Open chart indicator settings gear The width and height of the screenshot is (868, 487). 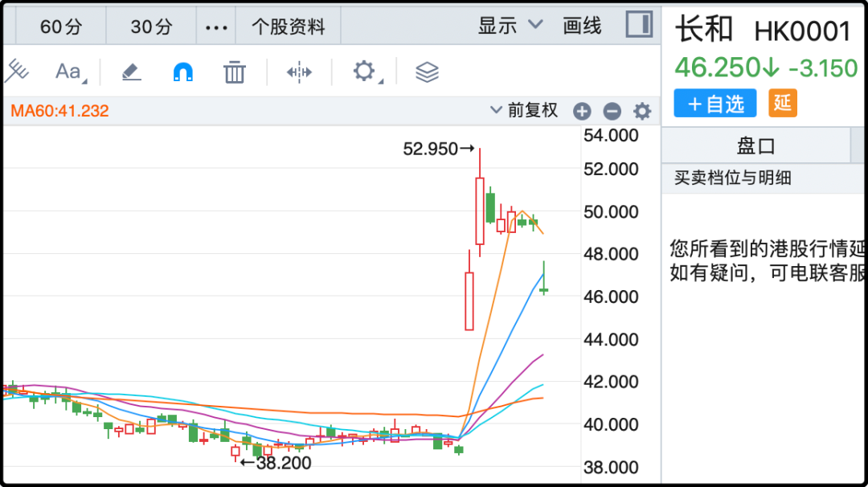pos(641,112)
